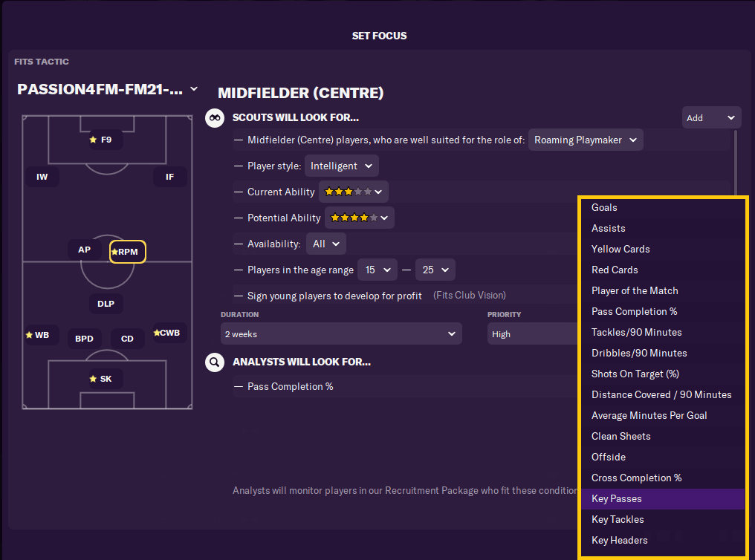
Task: Click the scouts binoculars icon
Action: click(215, 118)
